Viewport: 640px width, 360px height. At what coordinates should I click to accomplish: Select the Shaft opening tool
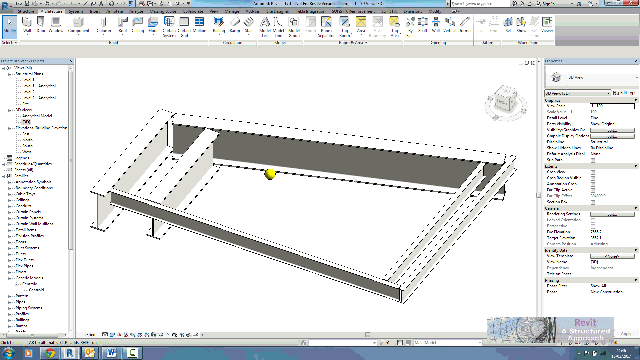tap(422, 25)
